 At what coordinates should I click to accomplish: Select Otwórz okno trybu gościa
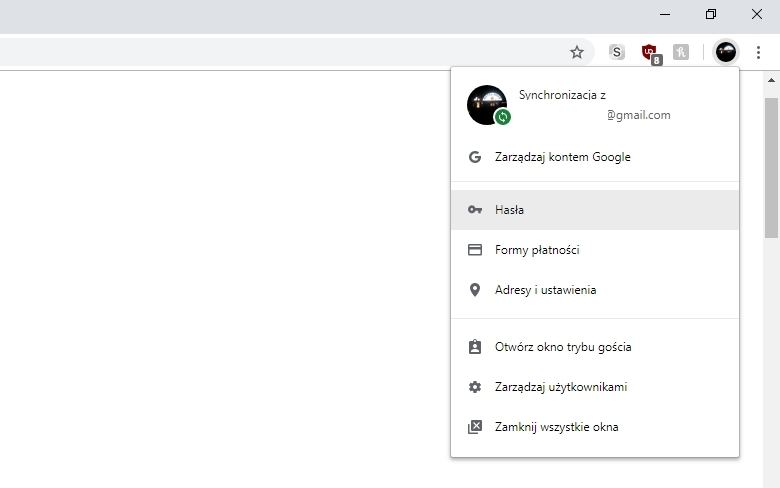(563, 347)
